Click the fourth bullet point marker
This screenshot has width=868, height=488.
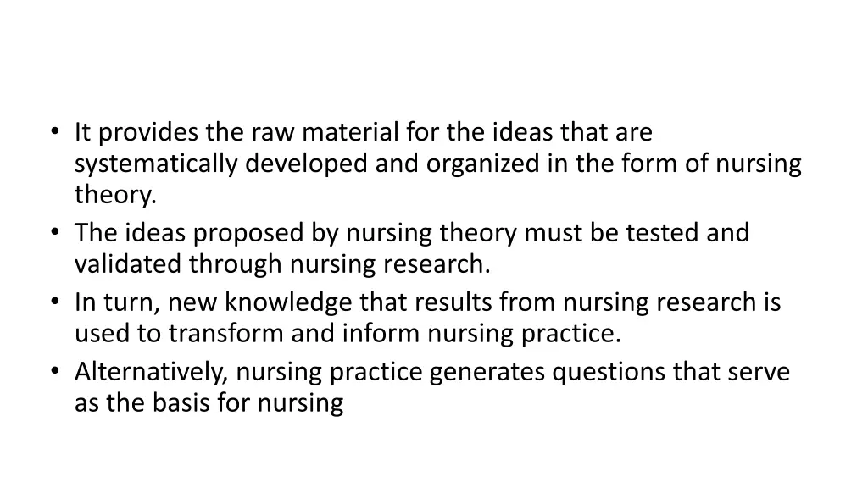point(54,371)
